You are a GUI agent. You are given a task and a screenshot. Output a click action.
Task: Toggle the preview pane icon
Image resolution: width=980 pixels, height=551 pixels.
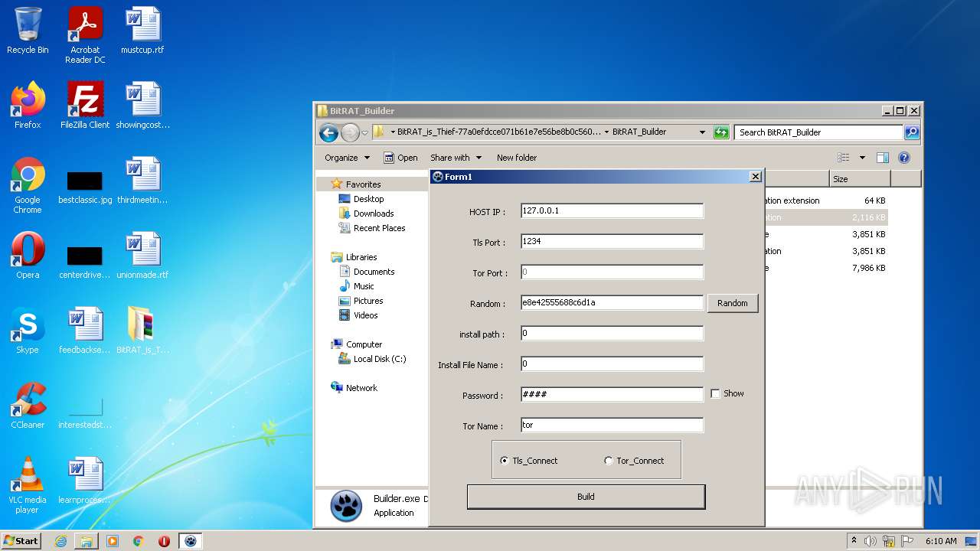[882, 158]
